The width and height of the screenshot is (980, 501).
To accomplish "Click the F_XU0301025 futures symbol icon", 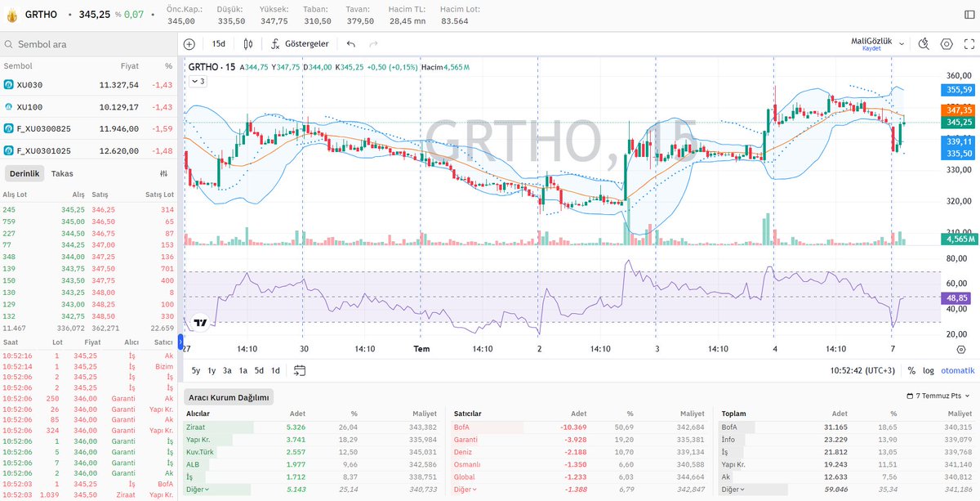I will click(x=8, y=150).
